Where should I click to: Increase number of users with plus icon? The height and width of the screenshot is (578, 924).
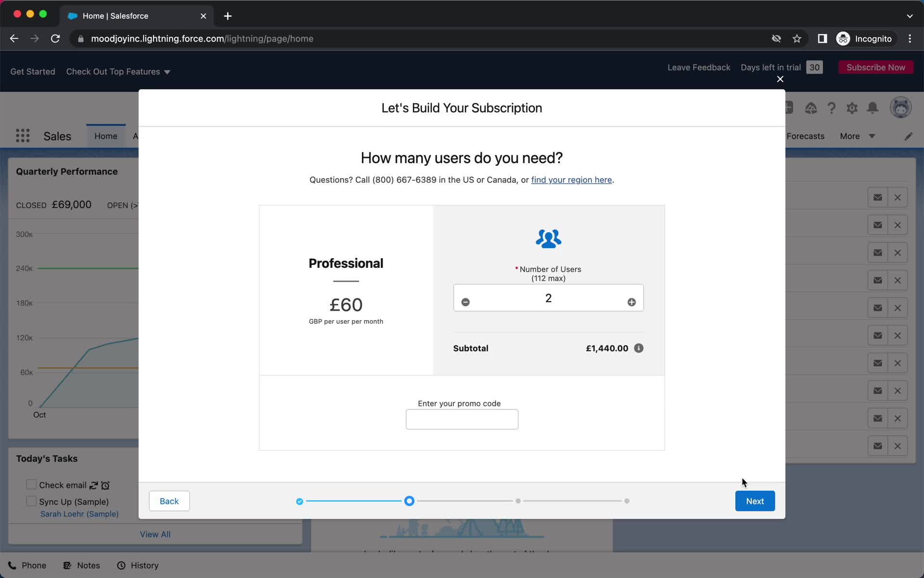(x=631, y=302)
